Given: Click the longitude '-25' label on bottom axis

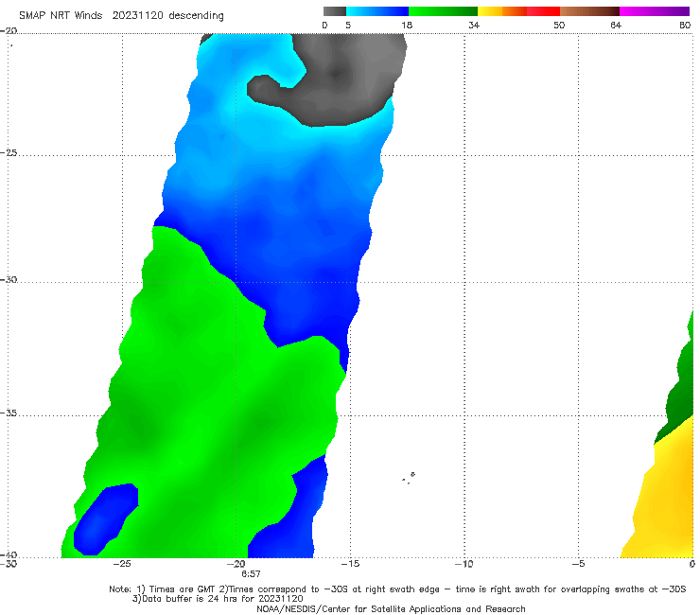Looking at the screenshot, I should point(122,564).
